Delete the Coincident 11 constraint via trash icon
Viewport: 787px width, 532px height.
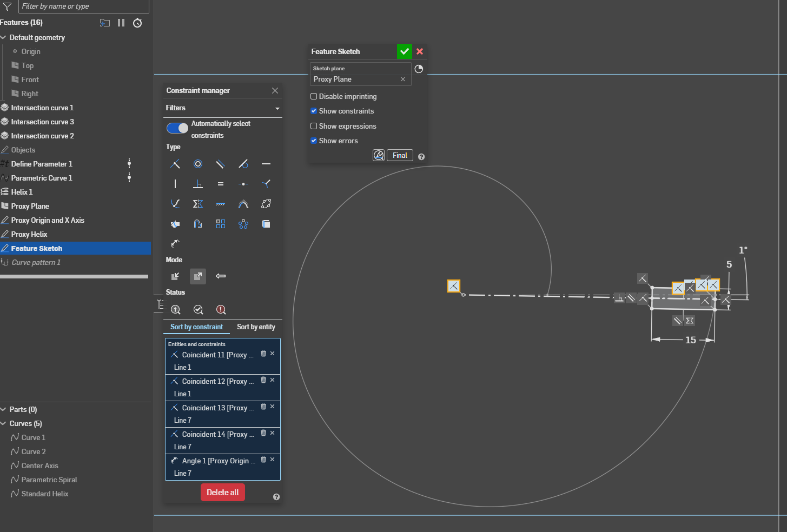[x=263, y=354]
